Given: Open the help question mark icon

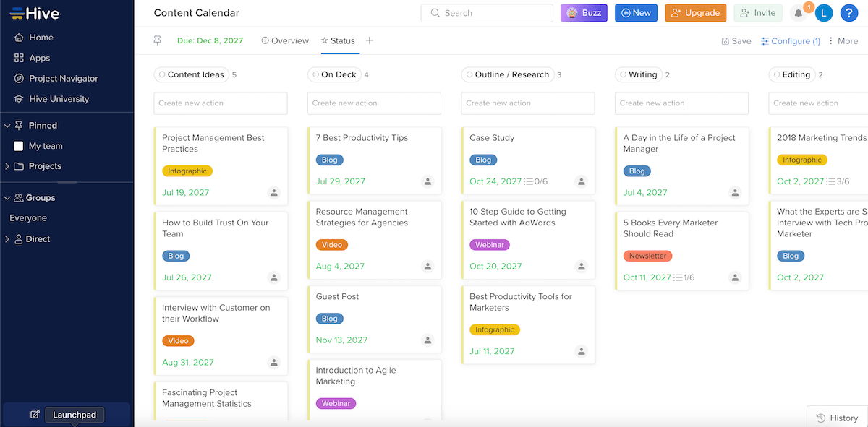Looking at the screenshot, I should (848, 13).
